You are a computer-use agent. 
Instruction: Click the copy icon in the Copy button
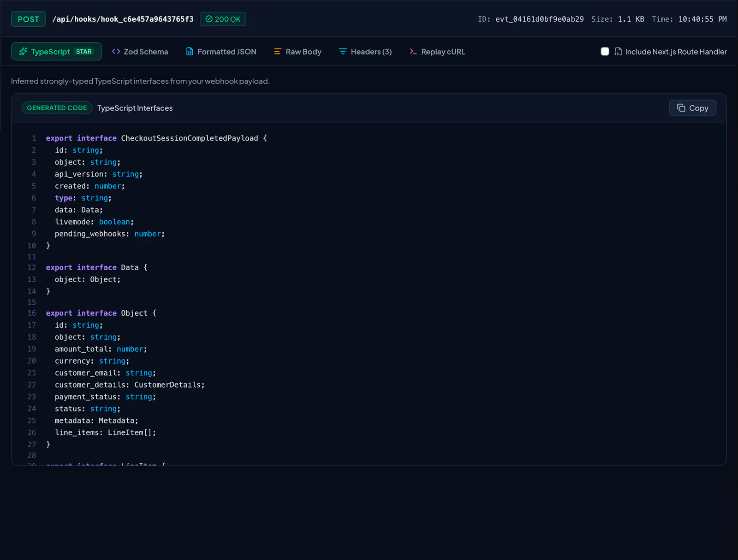pos(681,108)
